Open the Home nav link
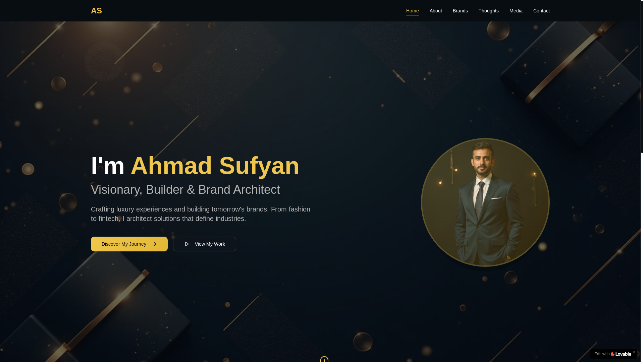The height and width of the screenshot is (362, 644). click(x=412, y=11)
